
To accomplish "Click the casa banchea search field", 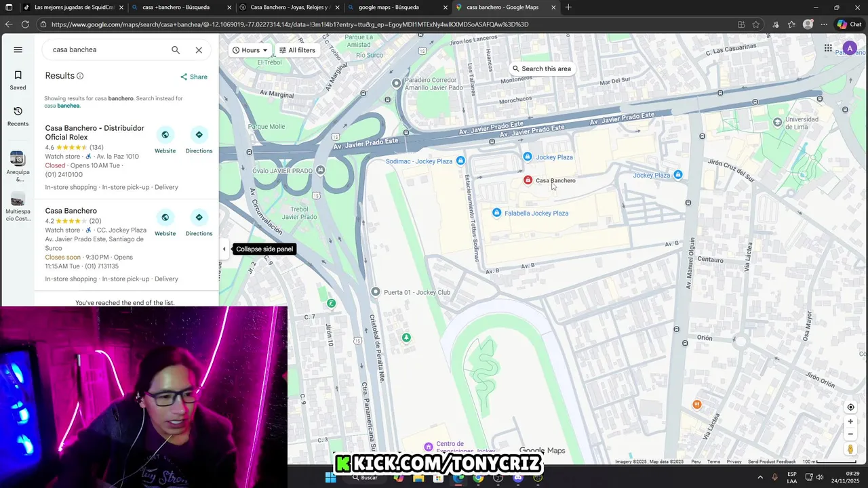I will [x=108, y=49].
